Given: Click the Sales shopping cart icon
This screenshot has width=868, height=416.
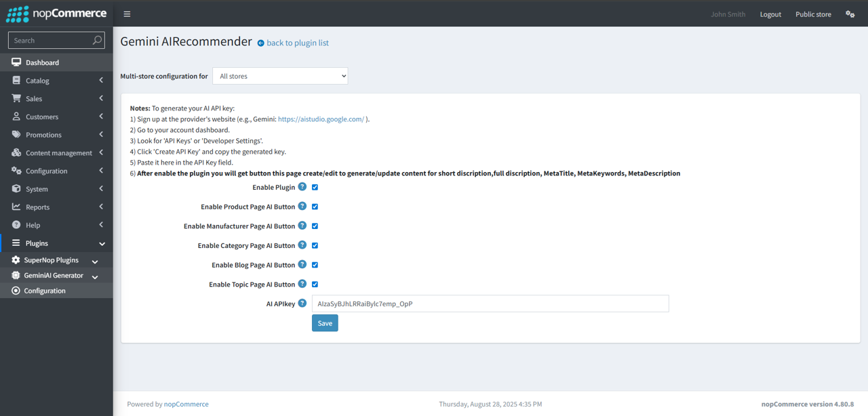Looking at the screenshot, I should tap(16, 98).
